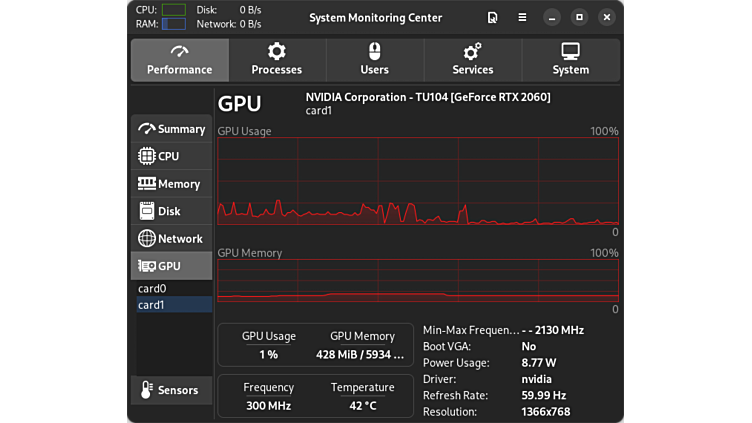
Task: Click the Network globe icon in sidebar
Action: 147,239
